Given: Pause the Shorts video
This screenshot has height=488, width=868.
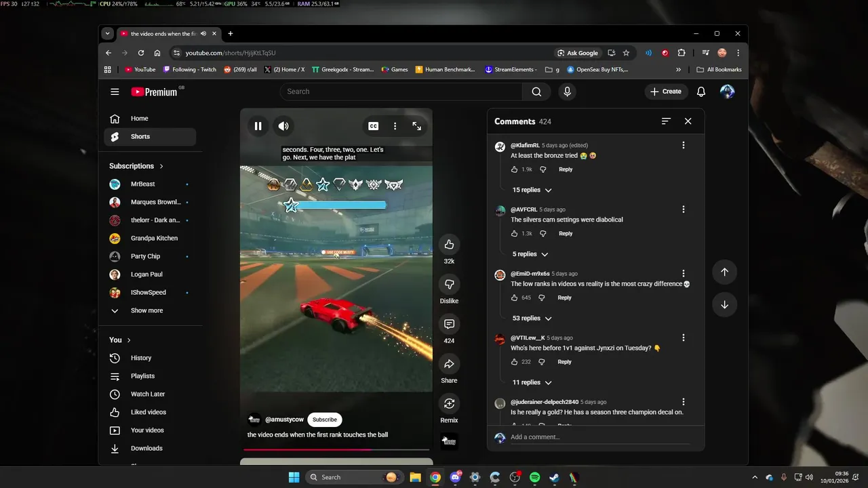Looking at the screenshot, I should (258, 126).
